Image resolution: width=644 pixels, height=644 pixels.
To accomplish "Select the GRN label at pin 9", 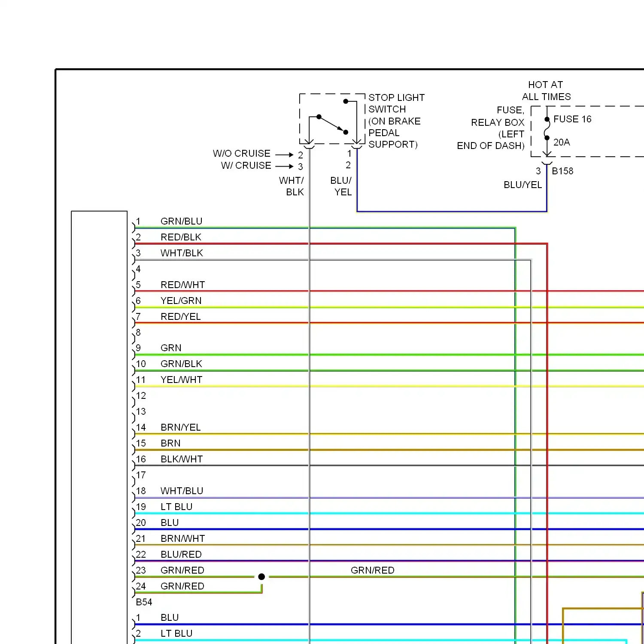I will [171, 348].
